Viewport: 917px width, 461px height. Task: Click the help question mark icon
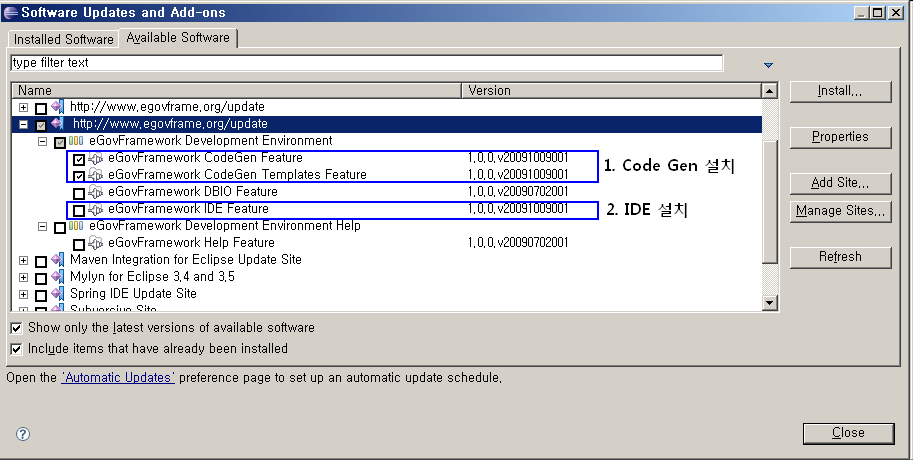pos(23,434)
